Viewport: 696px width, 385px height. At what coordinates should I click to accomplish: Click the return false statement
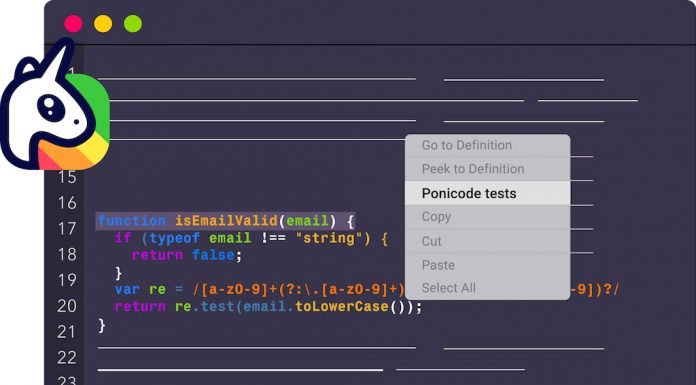click(x=187, y=255)
